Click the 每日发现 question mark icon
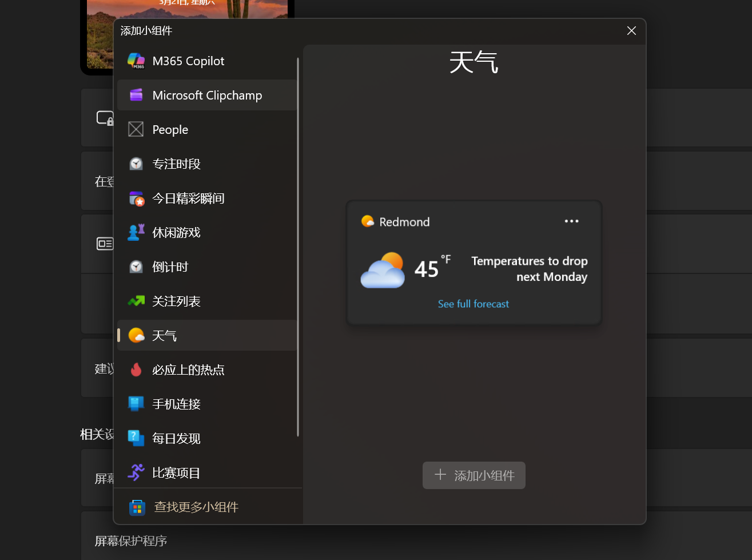 click(136, 438)
